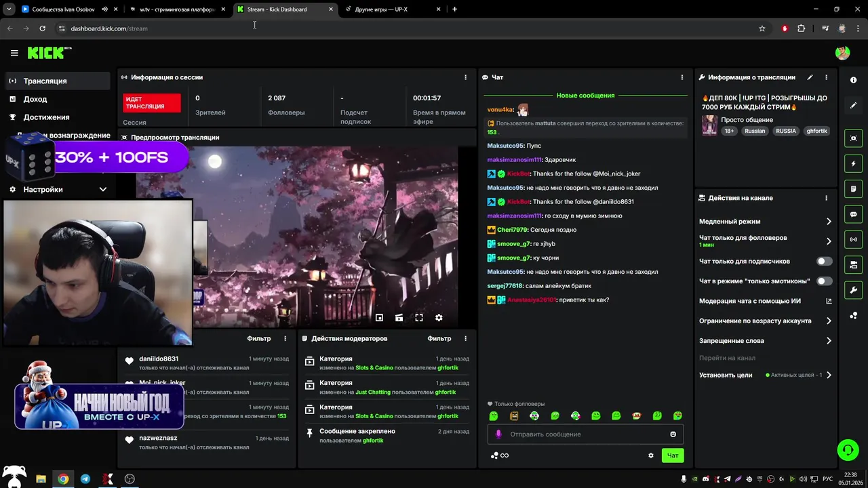The height and width of the screenshot is (488, 868).
Task: Expand Чат только для фолловеров settings
Action: tap(828, 241)
